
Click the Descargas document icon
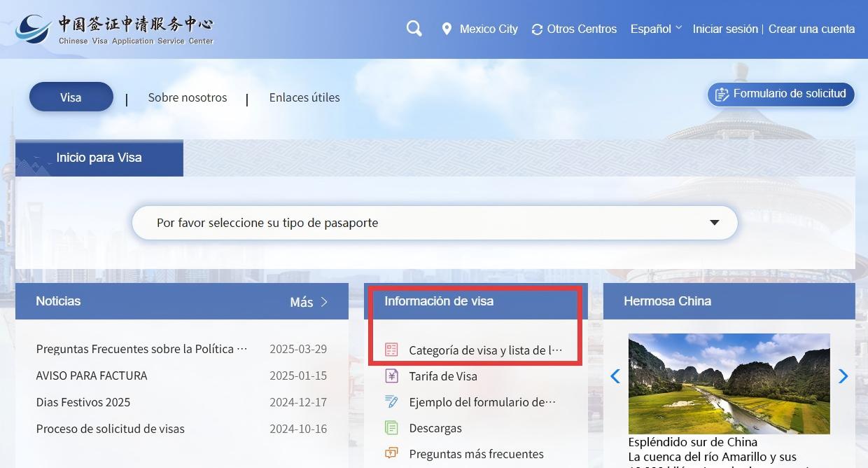[x=391, y=428]
